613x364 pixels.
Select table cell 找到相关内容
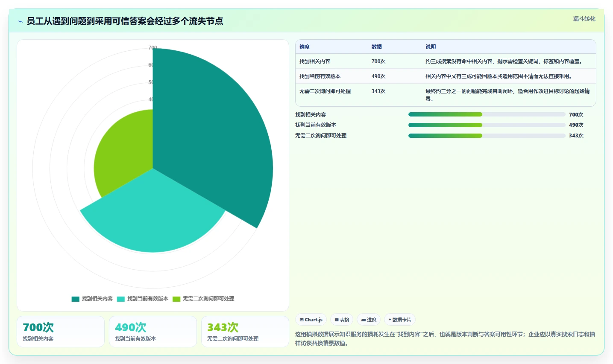point(315,61)
